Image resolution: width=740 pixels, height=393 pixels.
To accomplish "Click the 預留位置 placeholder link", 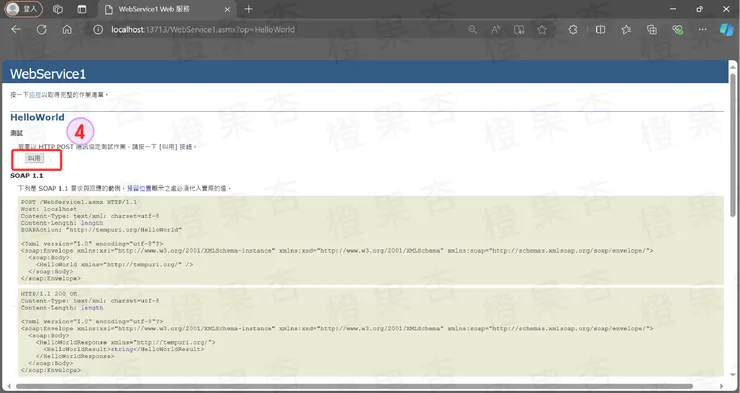I will click(x=139, y=188).
